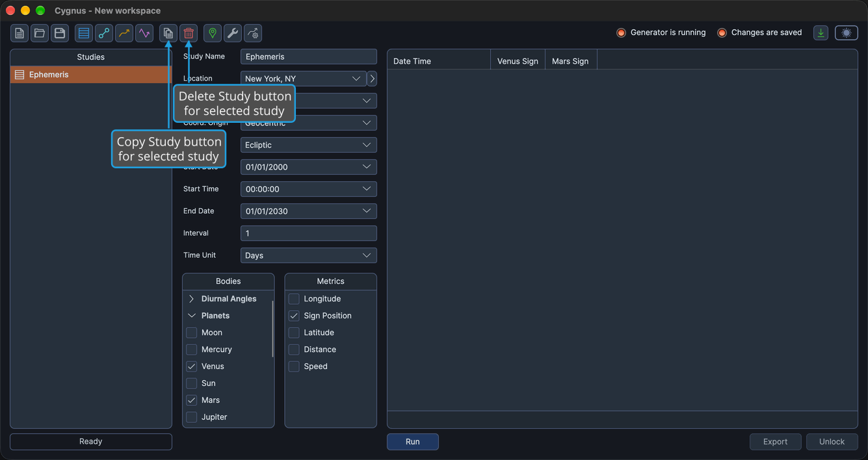This screenshot has width=868, height=460.
Task: Open the Geocentric coordinate origin dropdown
Action: 309,123
